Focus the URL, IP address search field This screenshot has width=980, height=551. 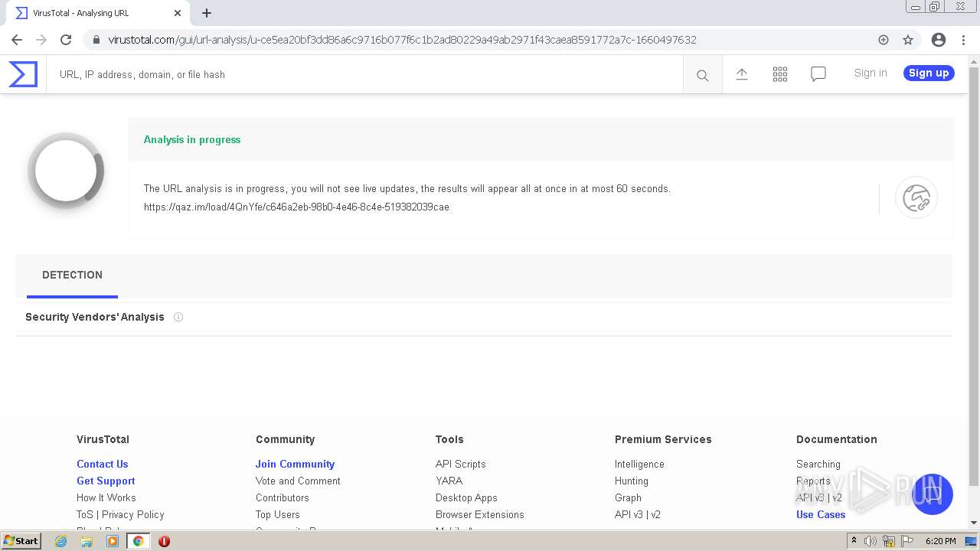click(364, 75)
